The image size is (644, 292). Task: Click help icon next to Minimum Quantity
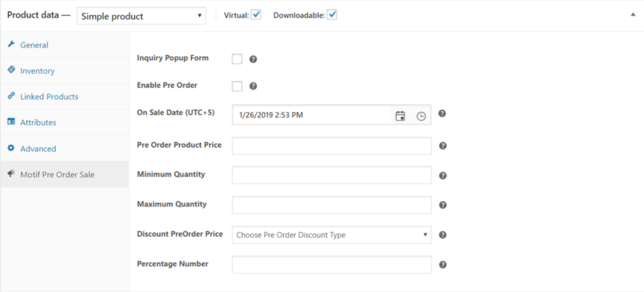[442, 175]
